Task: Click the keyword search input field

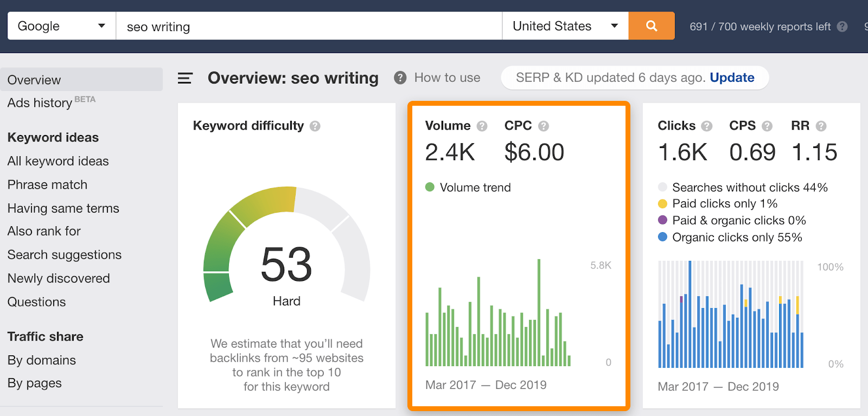Action: point(309,26)
